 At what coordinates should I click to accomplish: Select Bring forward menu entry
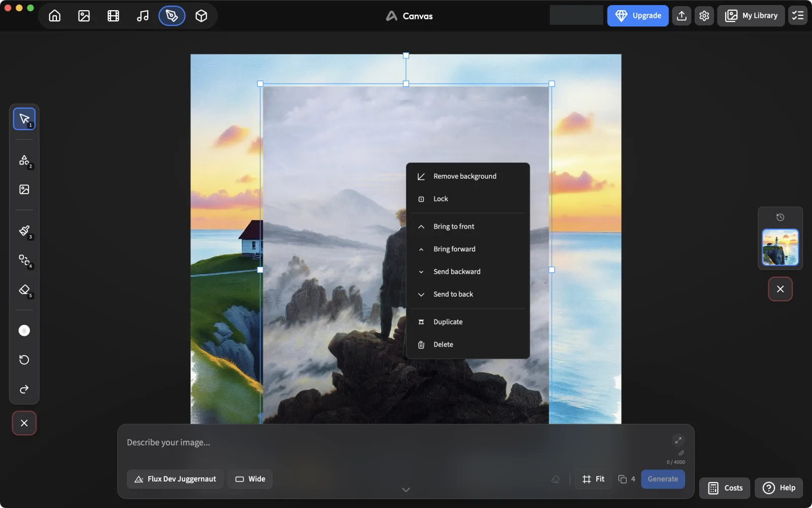point(468,249)
